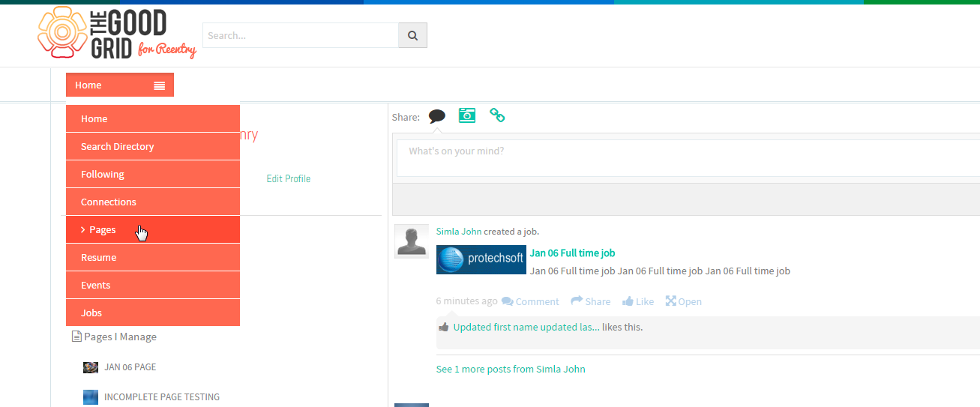980x407 pixels.
Task: Open The Good Grid logo homepage
Action: tap(116, 34)
